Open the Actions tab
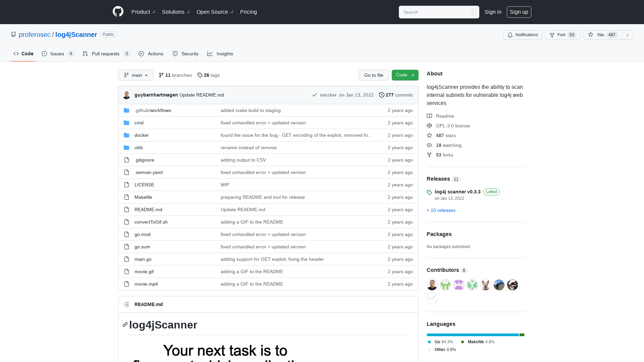The width and height of the screenshot is (644, 362). 151,54
